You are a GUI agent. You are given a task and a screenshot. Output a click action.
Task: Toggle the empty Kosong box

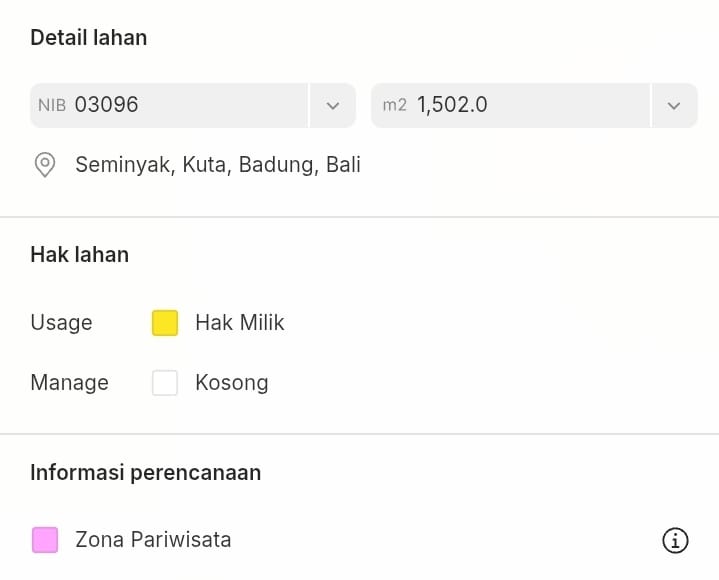(x=165, y=383)
